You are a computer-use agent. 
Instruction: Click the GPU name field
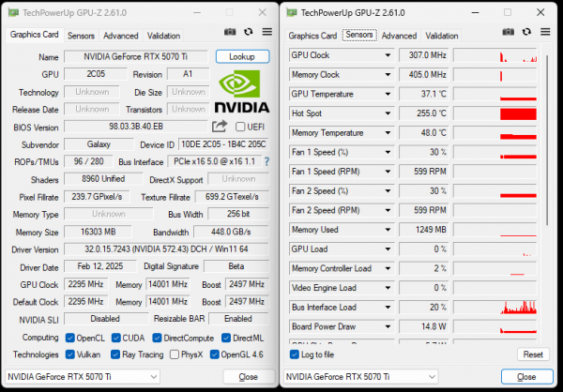(136, 56)
